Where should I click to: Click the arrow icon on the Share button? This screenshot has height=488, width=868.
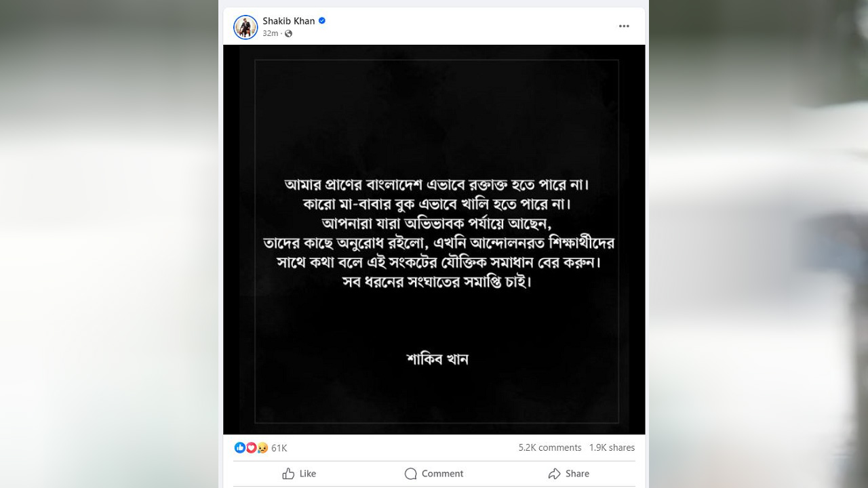555,474
